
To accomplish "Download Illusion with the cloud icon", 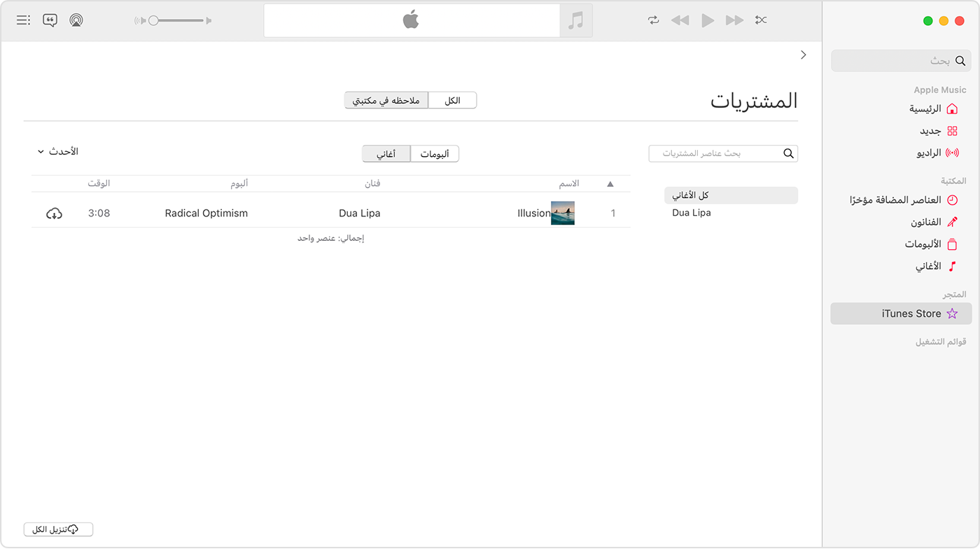I will click(54, 214).
